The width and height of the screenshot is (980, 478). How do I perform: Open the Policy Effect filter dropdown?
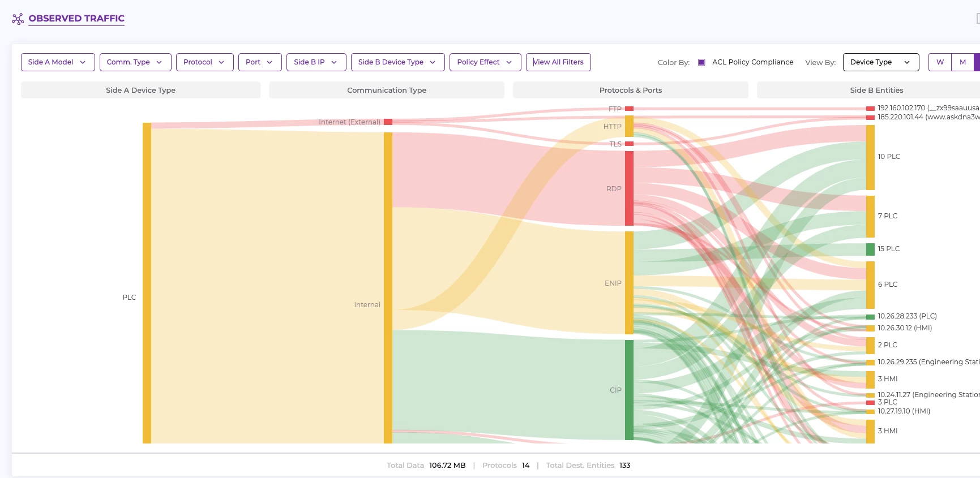click(485, 62)
